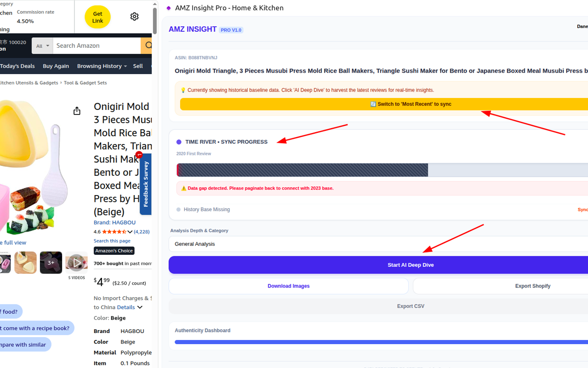588x368 pixels.
Task: Click the Export CSV button
Action: (x=378, y=306)
